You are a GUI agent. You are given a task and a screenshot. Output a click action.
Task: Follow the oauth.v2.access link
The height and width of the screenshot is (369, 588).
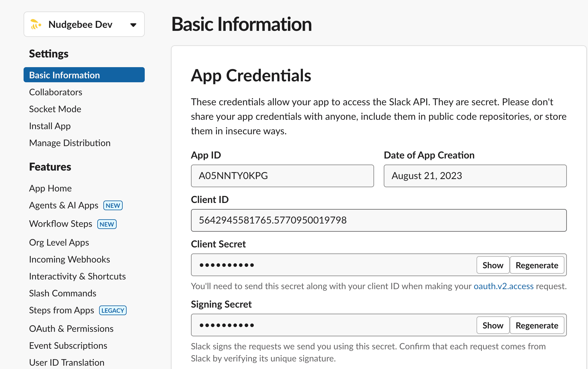503,286
